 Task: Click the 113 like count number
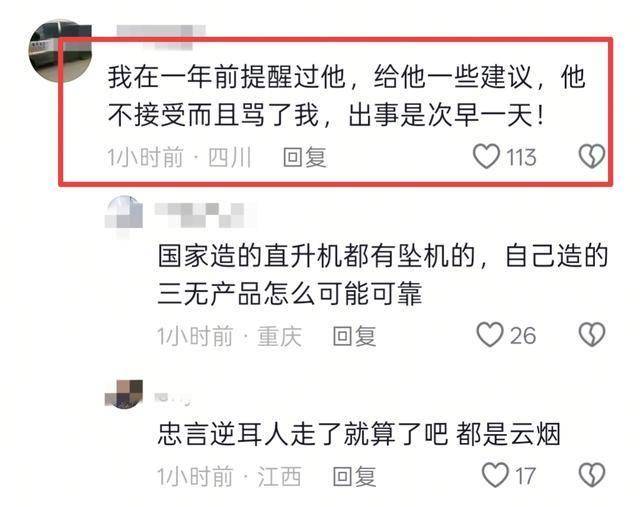click(521, 157)
